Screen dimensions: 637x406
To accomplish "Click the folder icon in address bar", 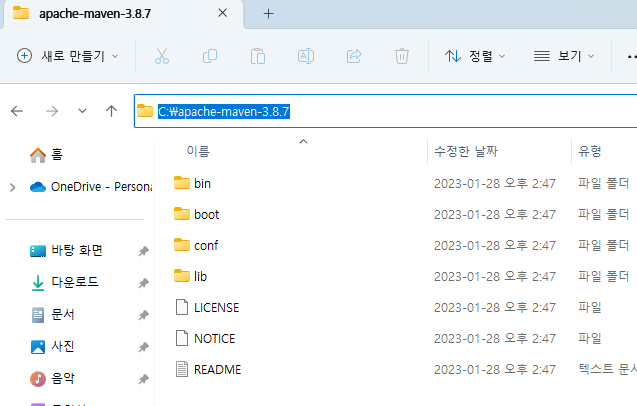I will click(x=145, y=111).
